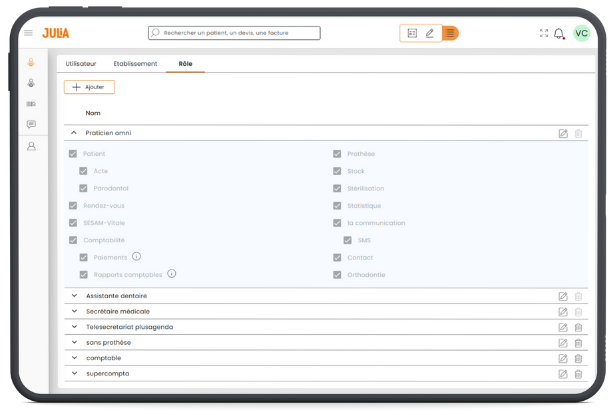Show info about Paiements permission
615x410 pixels.
[x=136, y=256]
